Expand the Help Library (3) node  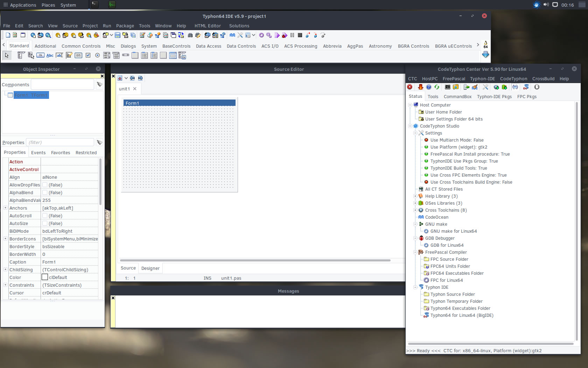pos(415,196)
